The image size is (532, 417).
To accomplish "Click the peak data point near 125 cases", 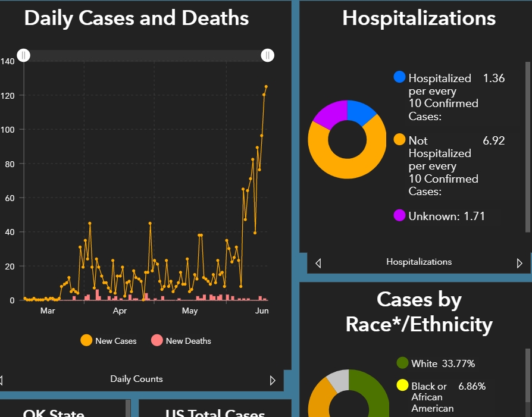I will (x=267, y=86).
